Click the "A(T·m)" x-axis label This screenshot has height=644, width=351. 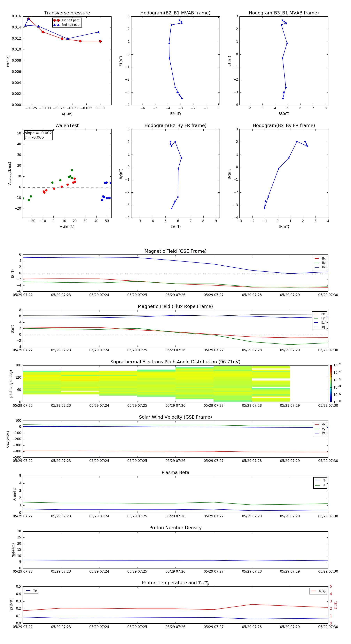pos(67,114)
